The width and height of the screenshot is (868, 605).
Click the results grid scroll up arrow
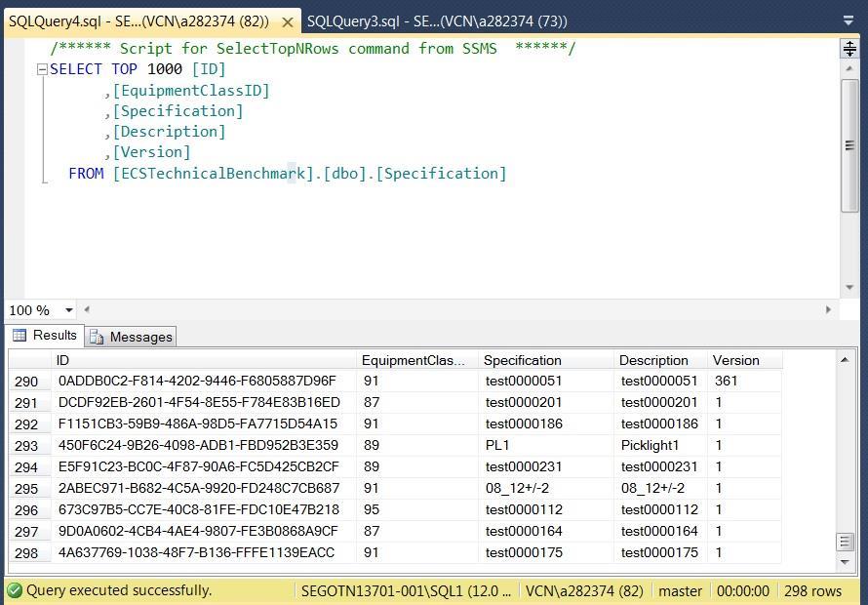[845, 360]
